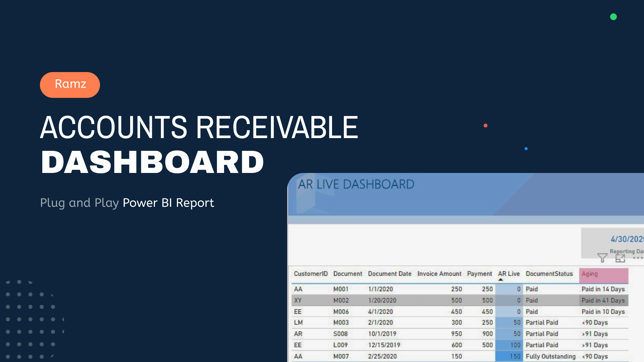This screenshot has width=644, height=362.
Task: Click the Payment column header
Action: (x=479, y=274)
